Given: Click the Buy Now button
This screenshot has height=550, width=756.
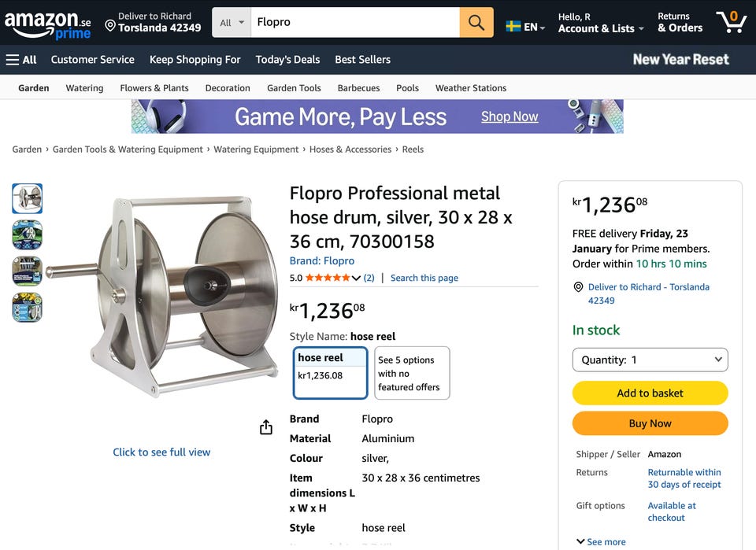Looking at the screenshot, I should pos(650,423).
